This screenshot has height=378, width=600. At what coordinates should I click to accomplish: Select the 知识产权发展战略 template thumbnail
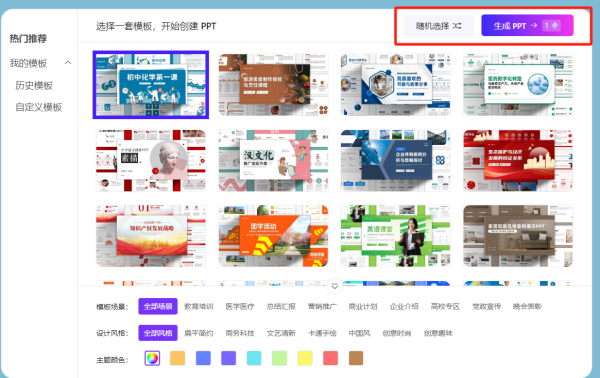[151, 236]
